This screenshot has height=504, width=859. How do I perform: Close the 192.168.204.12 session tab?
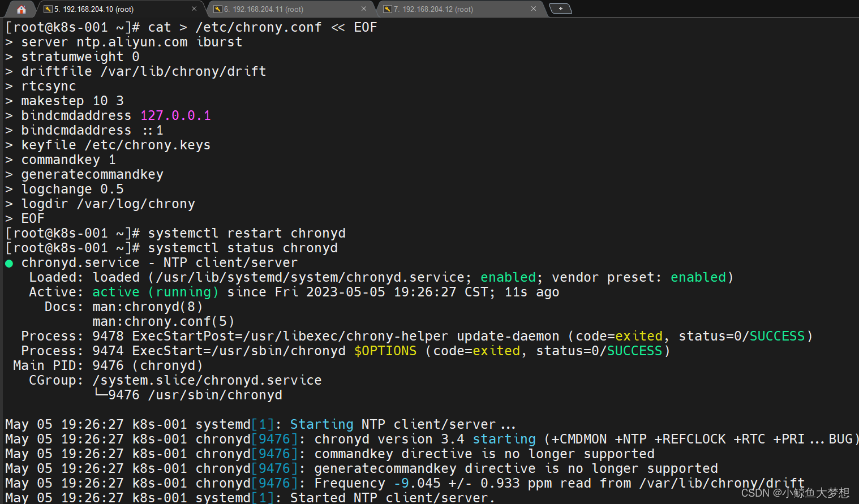534,9
